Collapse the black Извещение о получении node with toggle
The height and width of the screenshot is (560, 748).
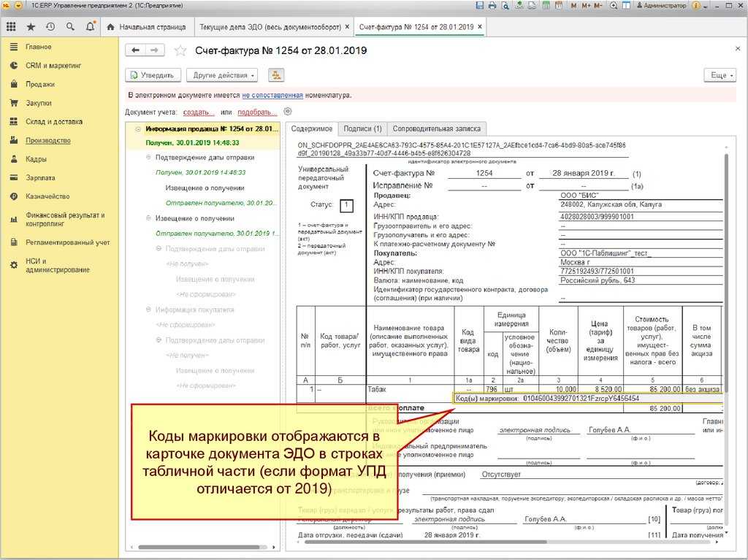[x=148, y=218]
